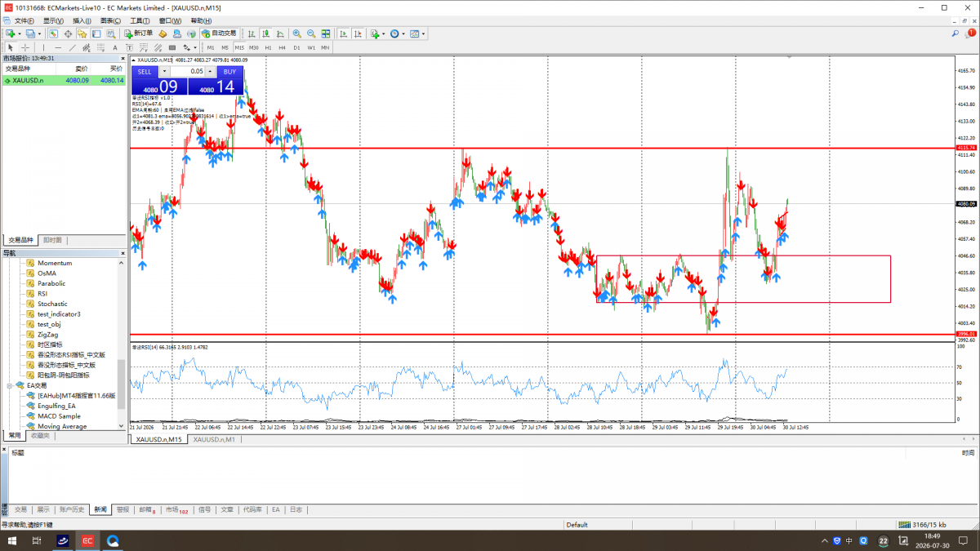Select the crosshair cursor tool
This screenshot has height=551, width=980.
tap(25, 47)
